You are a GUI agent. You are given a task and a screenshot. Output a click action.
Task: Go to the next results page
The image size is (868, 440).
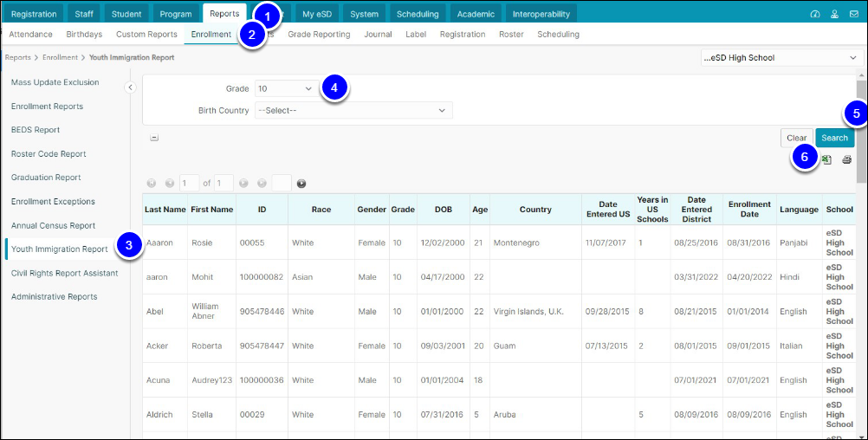pyautogui.click(x=243, y=184)
